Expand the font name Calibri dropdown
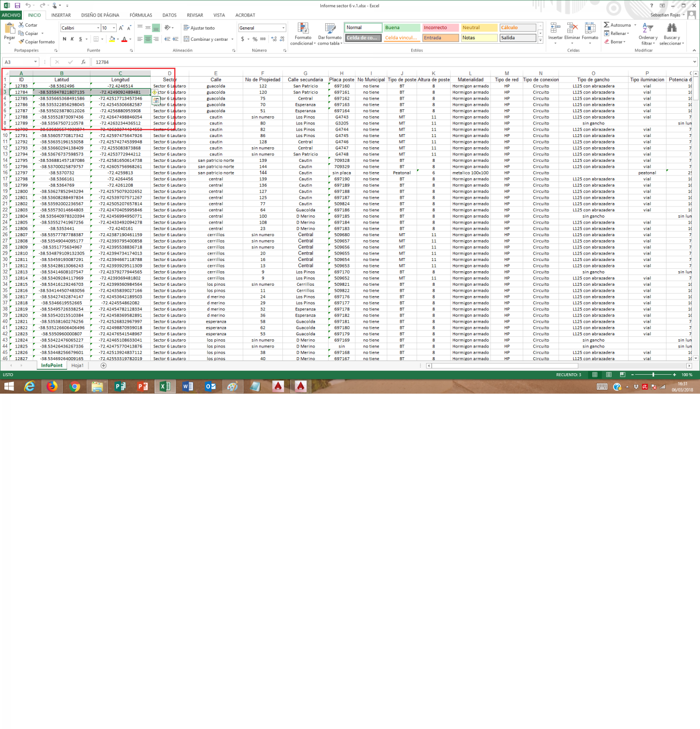This screenshot has width=700, height=729. [98, 28]
